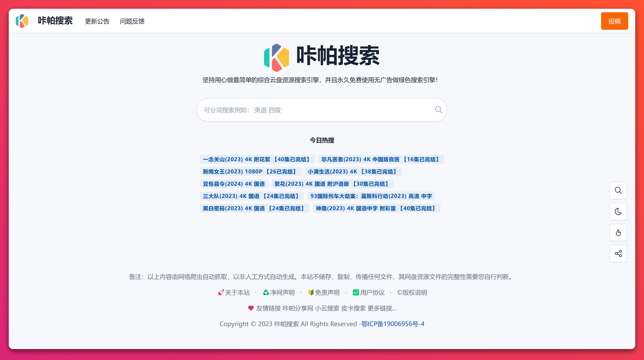This screenshot has width=644, height=360.
Task: Click the magnifier icon inside search box
Action: 439,110
